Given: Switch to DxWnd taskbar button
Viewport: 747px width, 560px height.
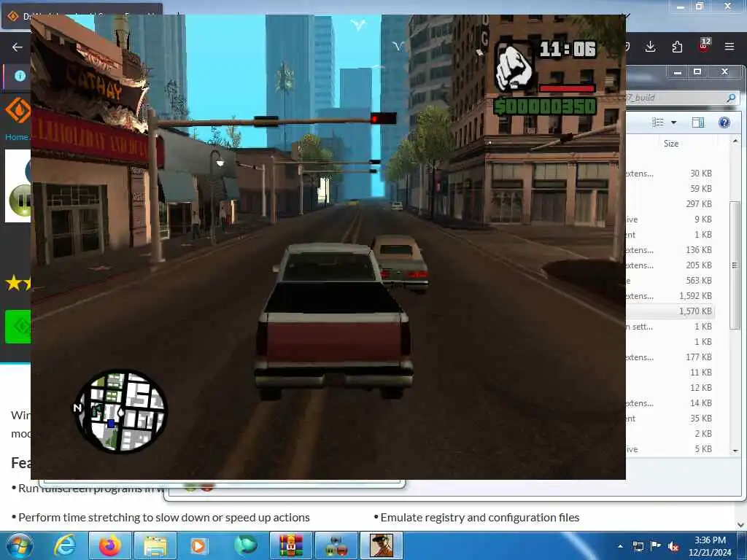Looking at the screenshot, I should tap(336, 546).
